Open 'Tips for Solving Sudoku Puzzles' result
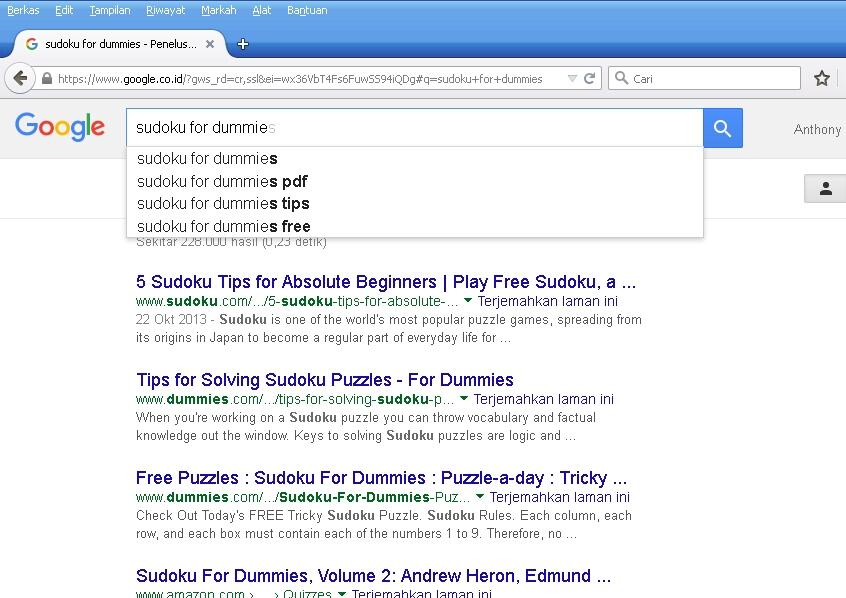 coord(325,380)
